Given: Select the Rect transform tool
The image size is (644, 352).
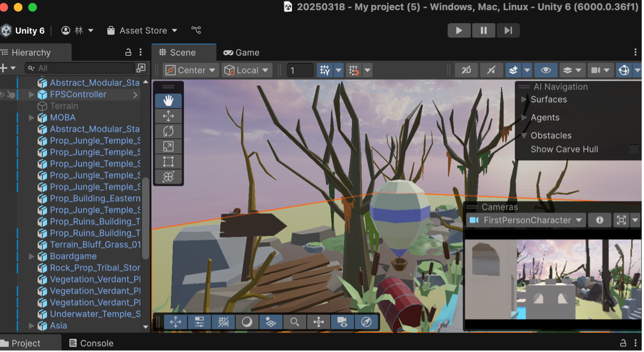Looking at the screenshot, I should click(168, 161).
